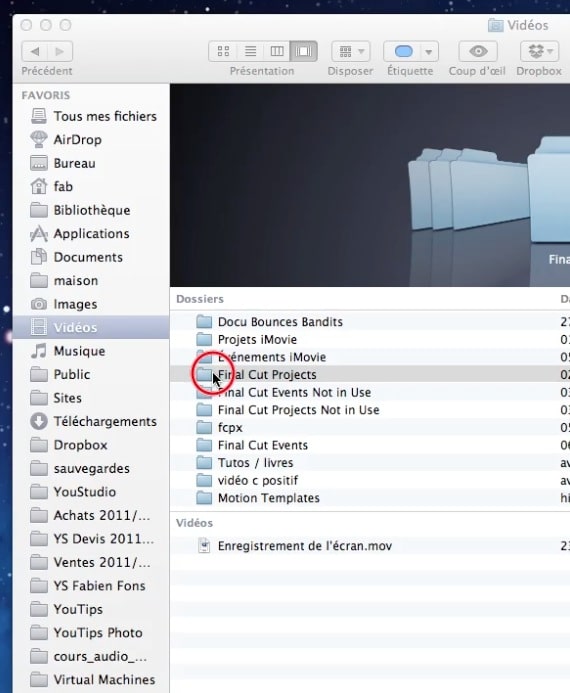Select the Événements iMovie folder
This screenshot has width=570, height=693.
pyautogui.click(x=370, y=357)
